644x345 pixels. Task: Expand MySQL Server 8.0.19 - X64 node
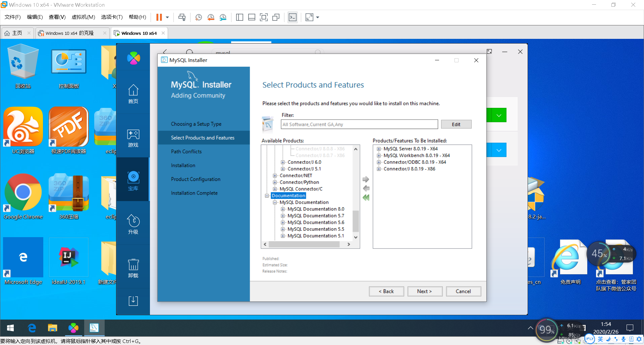379,149
